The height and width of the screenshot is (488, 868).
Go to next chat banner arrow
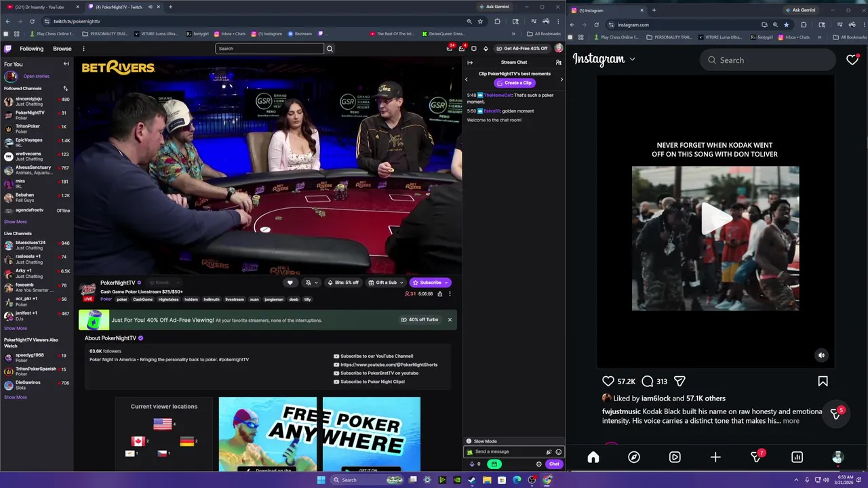(561, 80)
